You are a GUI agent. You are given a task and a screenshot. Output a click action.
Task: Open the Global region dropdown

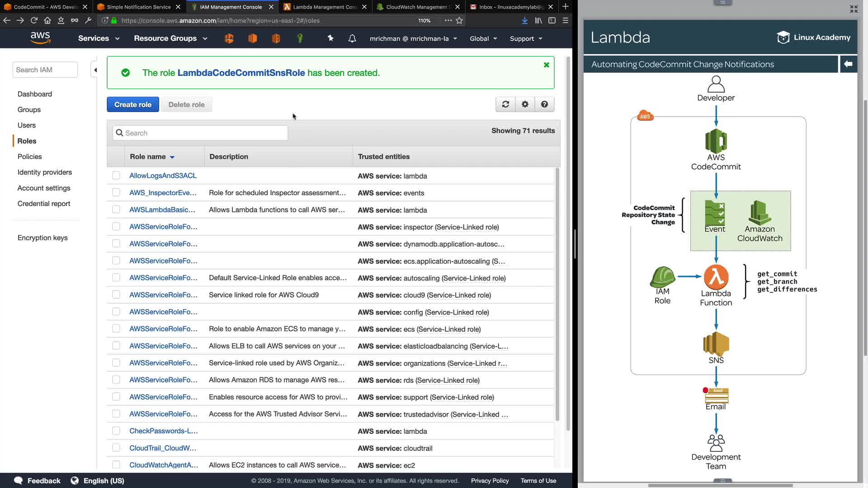[x=483, y=38]
